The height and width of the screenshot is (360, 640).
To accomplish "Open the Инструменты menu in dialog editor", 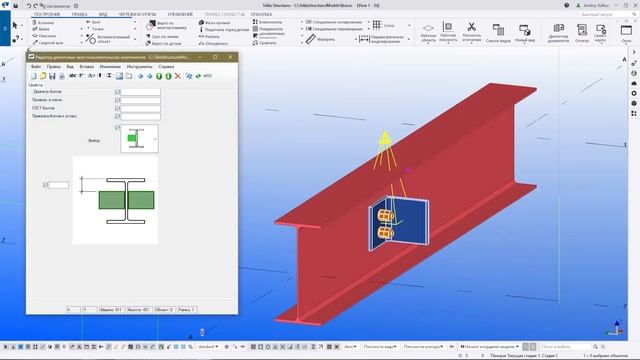I will 139,67.
